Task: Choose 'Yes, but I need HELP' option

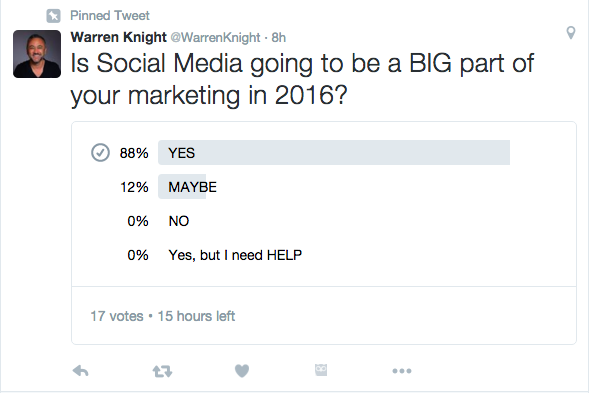Action: 235,255
